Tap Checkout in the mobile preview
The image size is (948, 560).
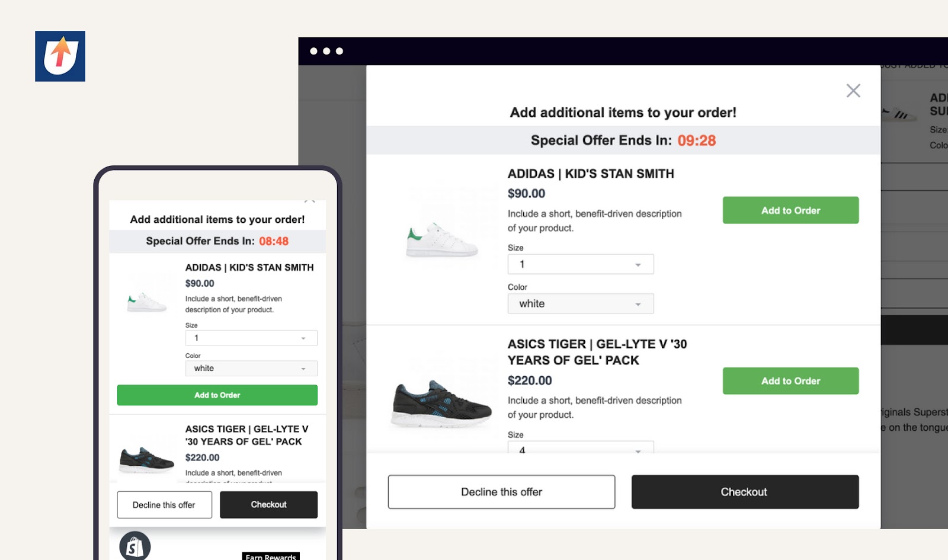click(x=268, y=505)
